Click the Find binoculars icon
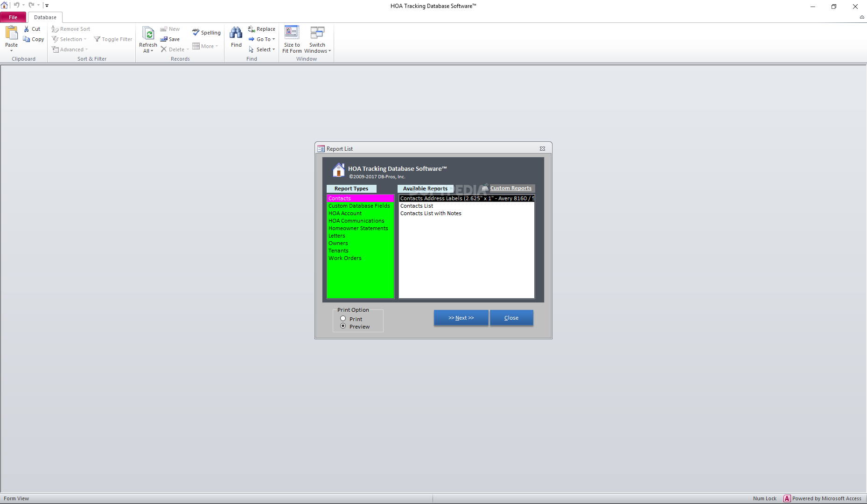867x504 pixels. (x=236, y=33)
